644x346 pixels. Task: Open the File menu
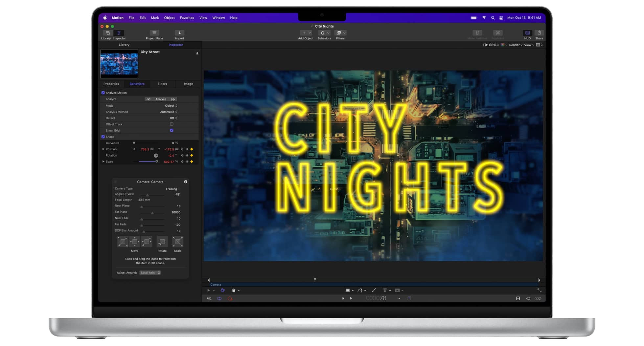131,18
